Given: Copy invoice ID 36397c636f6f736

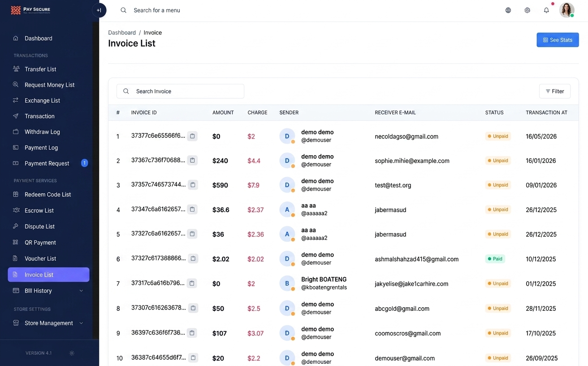Looking at the screenshot, I should click(x=192, y=333).
